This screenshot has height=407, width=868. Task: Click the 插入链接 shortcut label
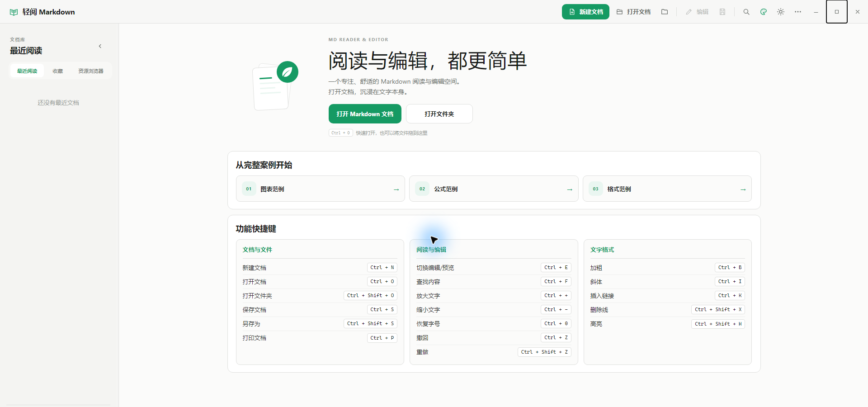602,296
